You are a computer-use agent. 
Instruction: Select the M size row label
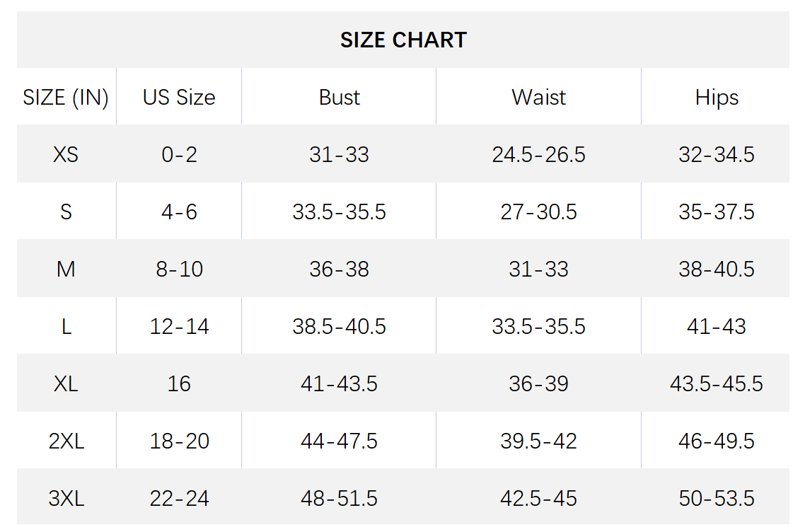[x=66, y=269]
